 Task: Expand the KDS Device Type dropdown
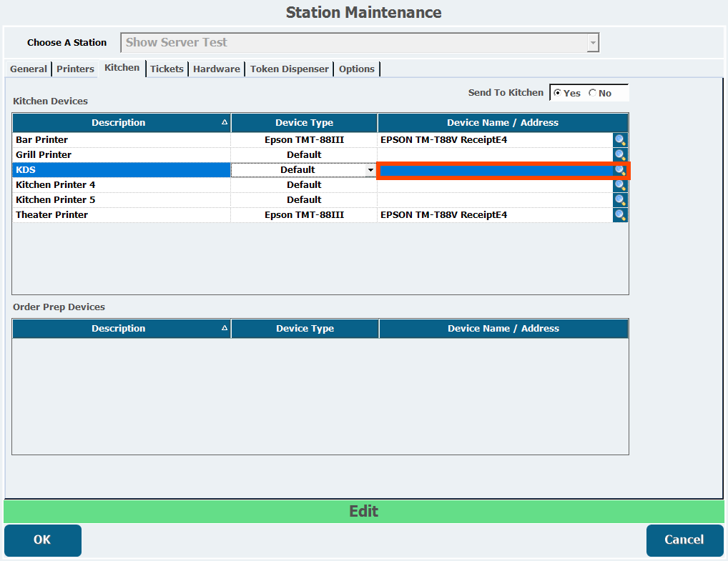370,170
